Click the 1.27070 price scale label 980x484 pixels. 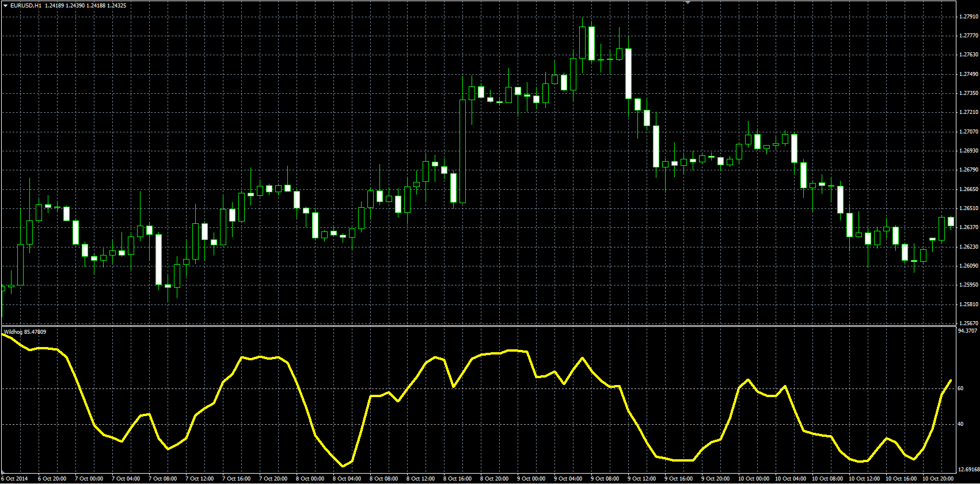click(x=968, y=132)
